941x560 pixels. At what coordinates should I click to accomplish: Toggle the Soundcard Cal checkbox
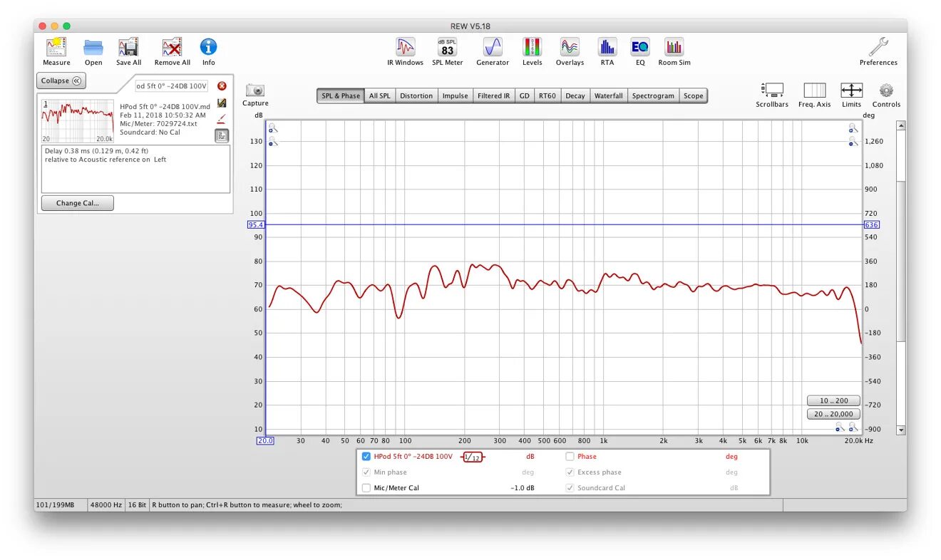570,488
